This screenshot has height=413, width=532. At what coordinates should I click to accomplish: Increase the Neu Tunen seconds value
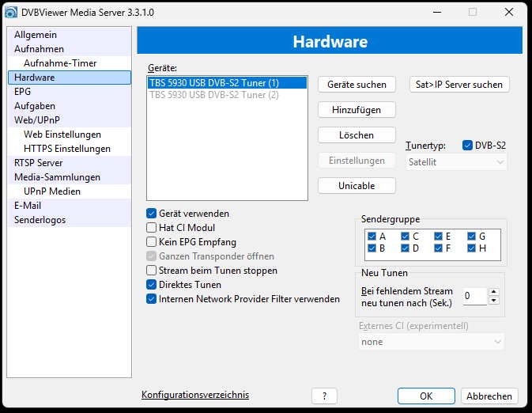[494, 291]
